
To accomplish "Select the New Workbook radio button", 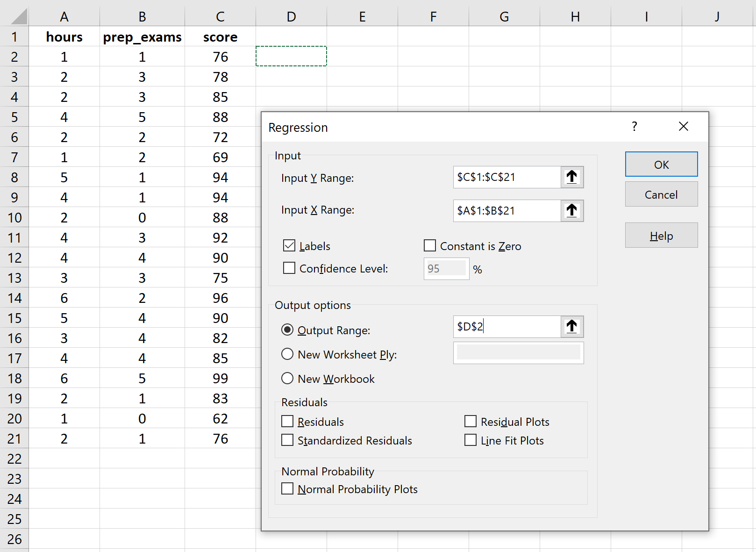I will (x=287, y=379).
